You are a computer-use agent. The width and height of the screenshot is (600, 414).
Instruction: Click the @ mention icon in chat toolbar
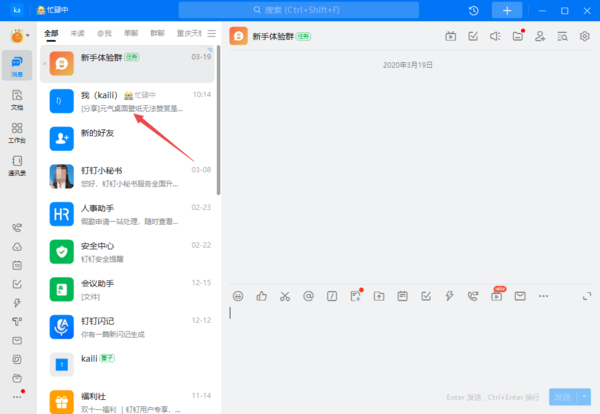click(x=308, y=296)
